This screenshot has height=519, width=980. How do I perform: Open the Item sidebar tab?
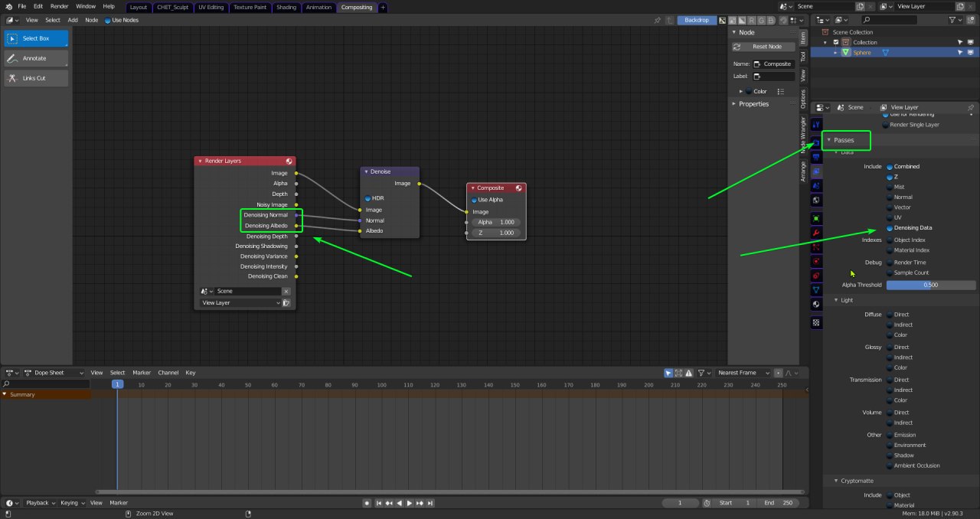click(x=803, y=37)
